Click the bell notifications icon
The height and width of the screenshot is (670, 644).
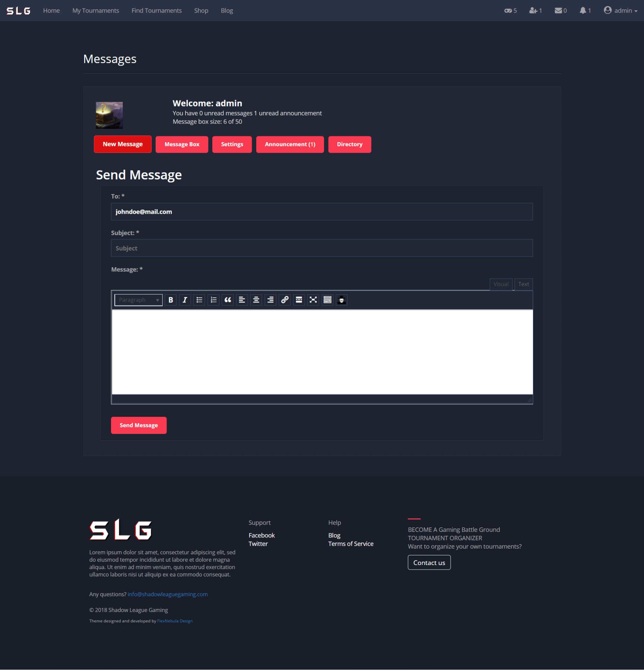pyautogui.click(x=585, y=11)
